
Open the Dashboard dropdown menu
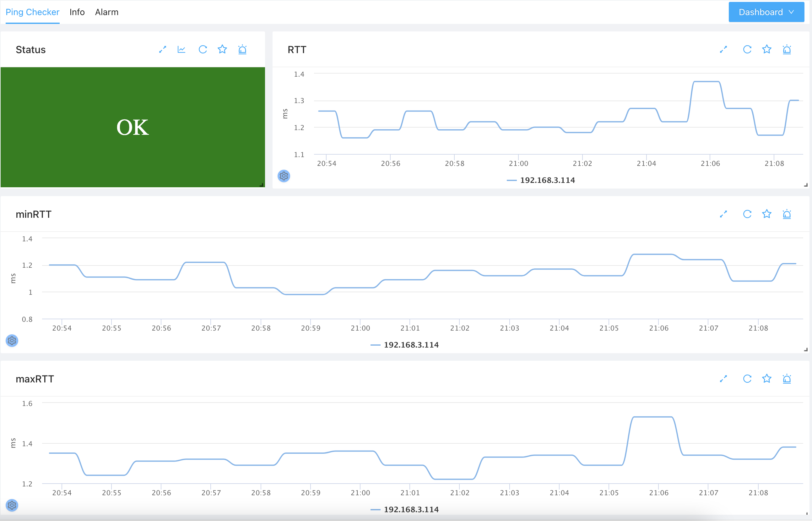tap(766, 12)
